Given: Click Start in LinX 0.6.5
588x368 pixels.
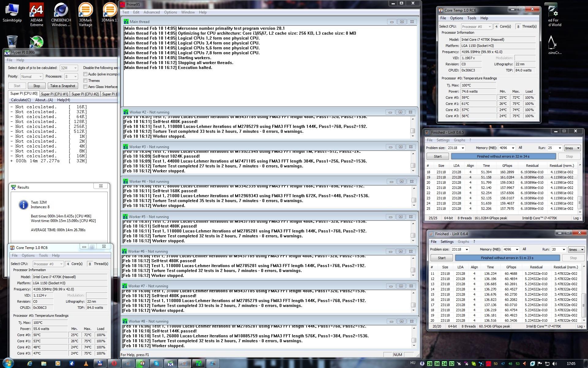Looking at the screenshot, I should pos(438,156).
